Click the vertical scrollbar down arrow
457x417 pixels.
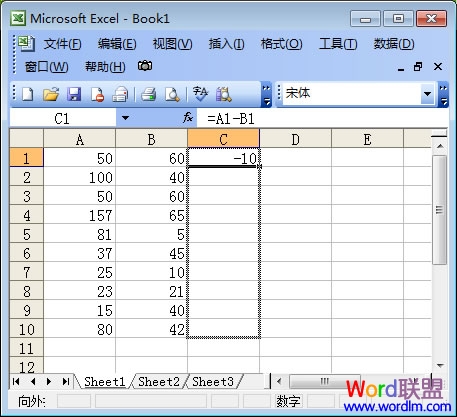(x=440, y=366)
